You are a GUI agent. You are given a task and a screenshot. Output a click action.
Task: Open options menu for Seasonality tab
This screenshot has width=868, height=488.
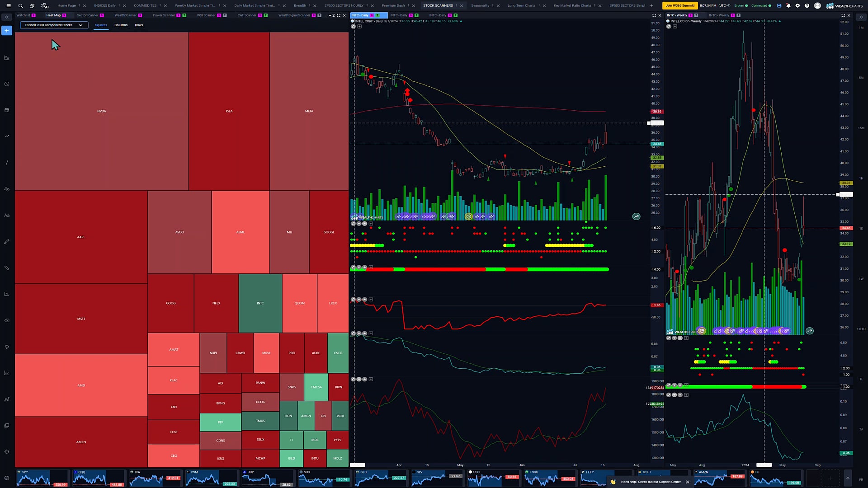[493, 6]
